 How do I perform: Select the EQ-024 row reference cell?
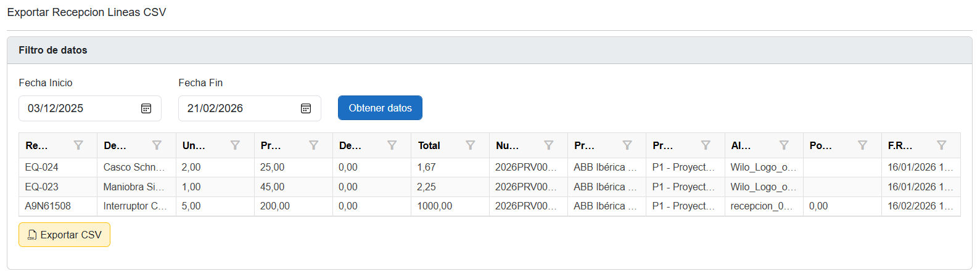tap(42, 167)
